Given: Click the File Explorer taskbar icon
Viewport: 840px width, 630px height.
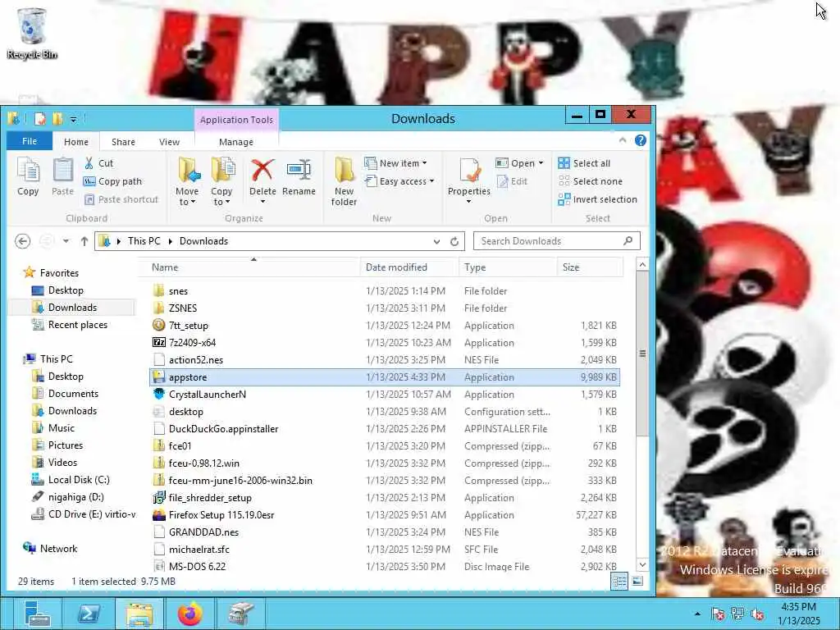Looking at the screenshot, I should 139,614.
